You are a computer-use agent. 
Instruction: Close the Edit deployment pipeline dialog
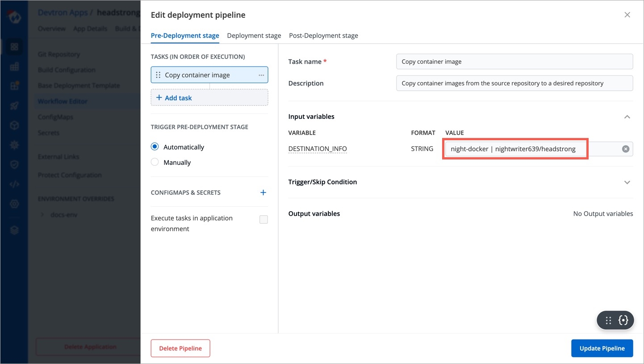627,15
